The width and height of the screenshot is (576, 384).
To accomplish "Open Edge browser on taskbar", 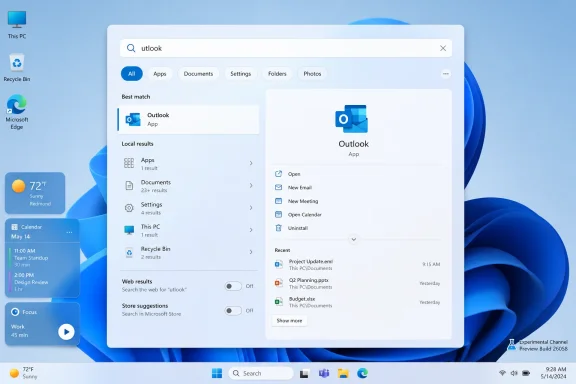I will tap(363, 373).
